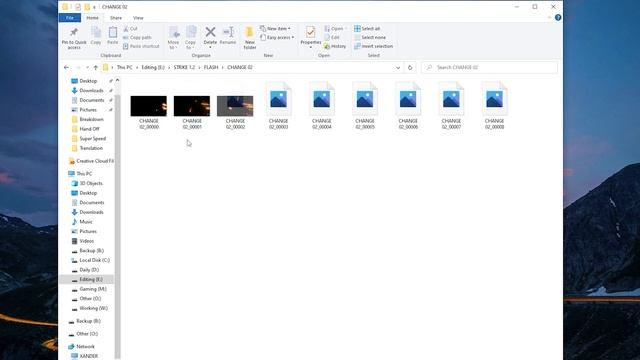The width and height of the screenshot is (640, 360).
Task: Click FLASH in address breadcrumb
Action: click(211, 67)
